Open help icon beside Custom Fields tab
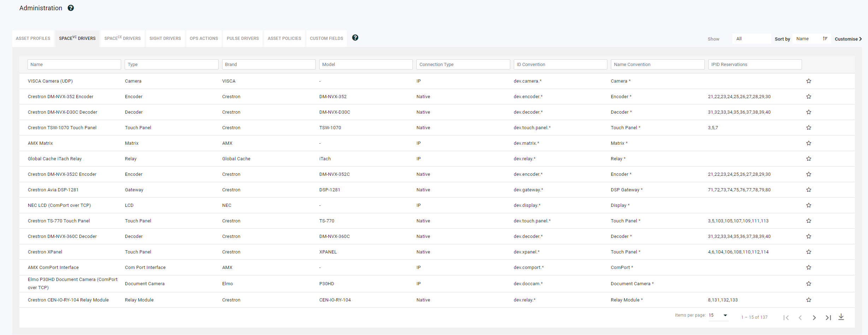868x335 pixels. click(x=355, y=37)
